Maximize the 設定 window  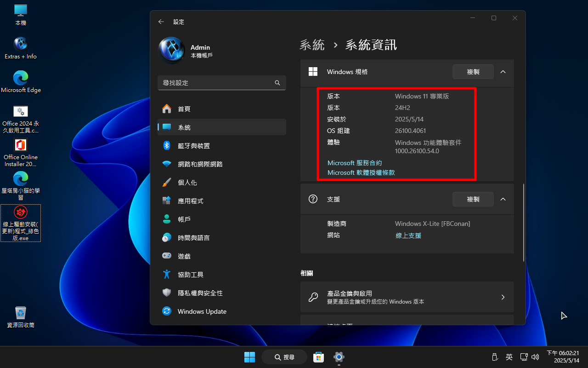tap(494, 18)
